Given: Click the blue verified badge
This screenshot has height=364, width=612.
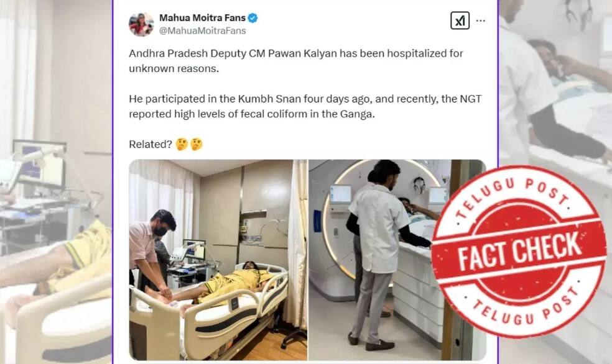Looking at the screenshot, I should (253, 18).
